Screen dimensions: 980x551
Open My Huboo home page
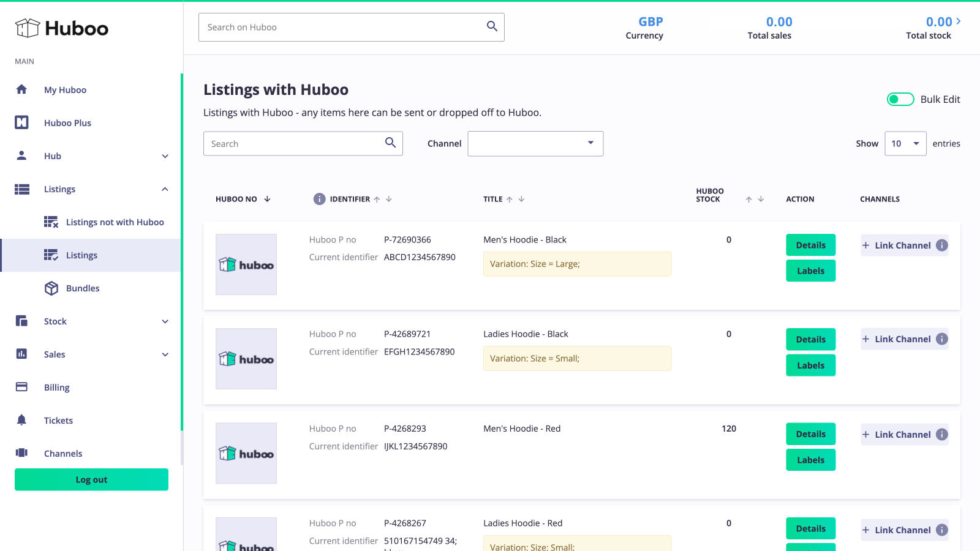[x=65, y=89]
